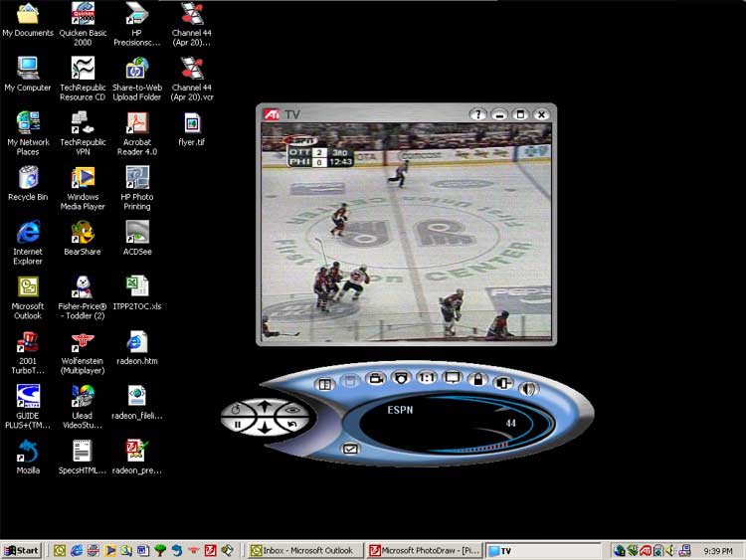Click the ESPN channel name in display
Image resolution: width=746 pixels, height=560 pixels.
tap(400, 410)
